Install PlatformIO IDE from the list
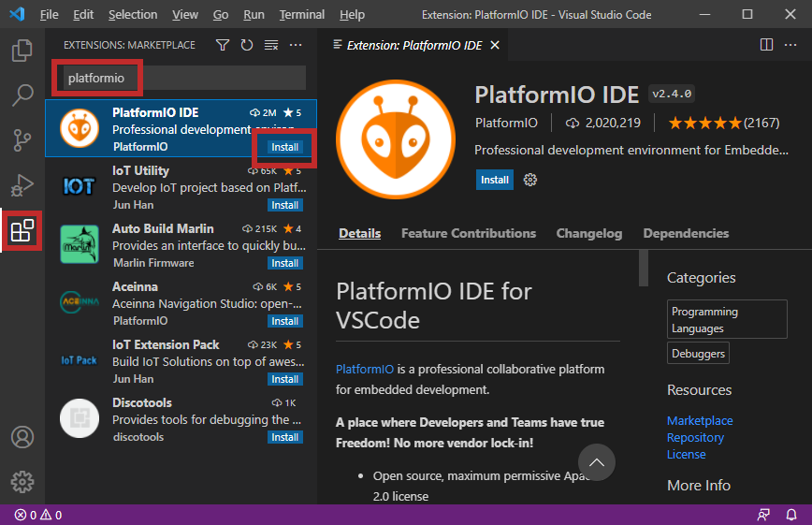The image size is (812, 525). click(x=284, y=147)
